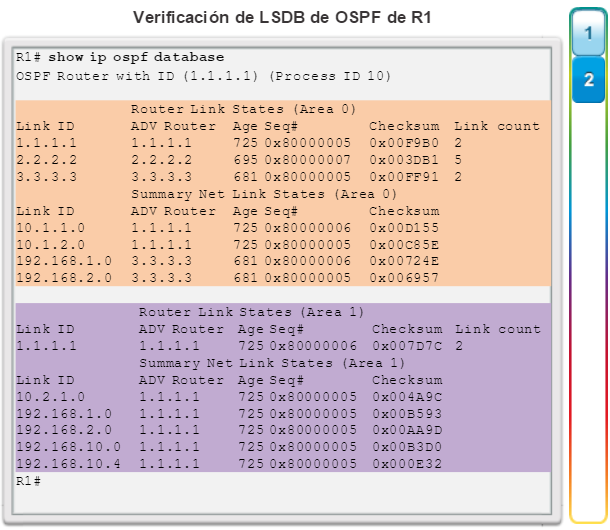This screenshot has width=610, height=530.
Task: Select link ID 192.168.10.4
Action: pyautogui.click(x=68, y=464)
